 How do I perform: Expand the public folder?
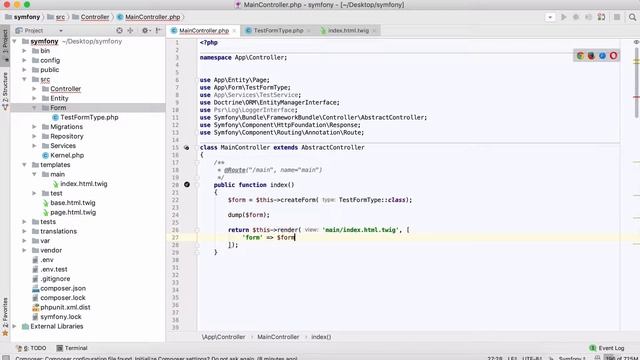[24, 70]
